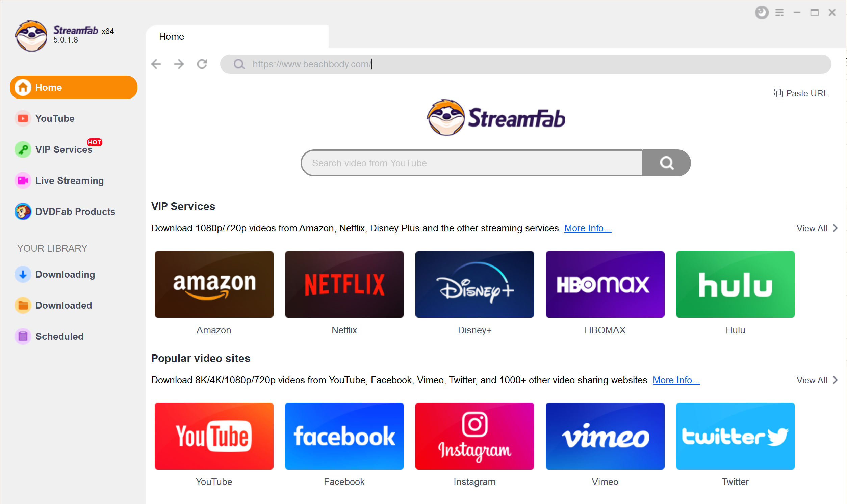Click the StreamFab Home icon
The height and width of the screenshot is (504, 847).
(22, 87)
